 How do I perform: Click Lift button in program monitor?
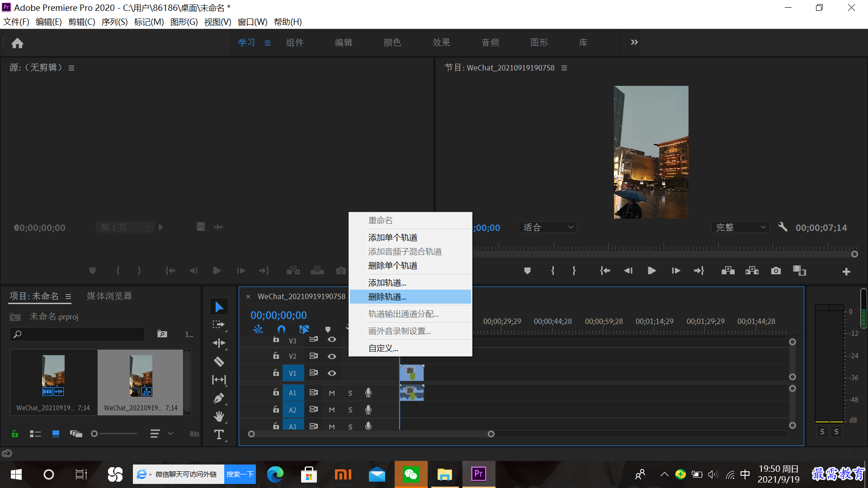coord(728,271)
